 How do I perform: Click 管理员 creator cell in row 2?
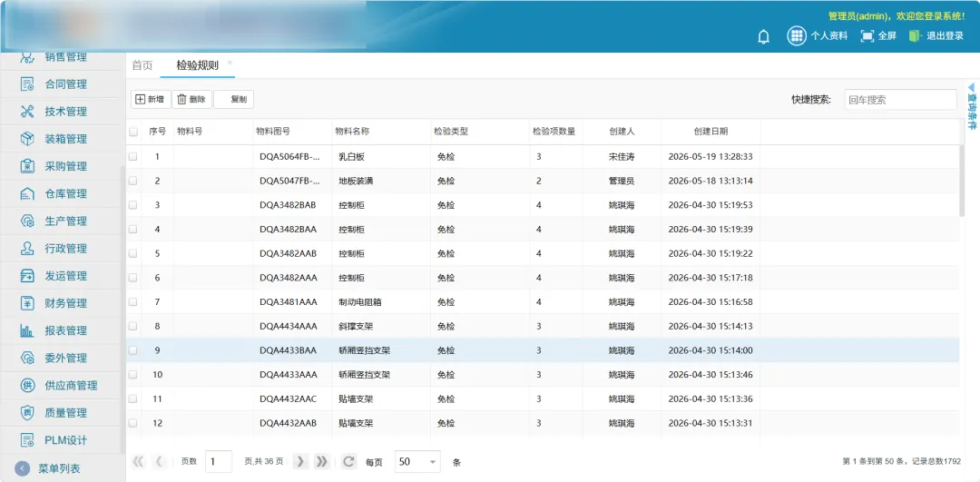(x=622, y=181)
